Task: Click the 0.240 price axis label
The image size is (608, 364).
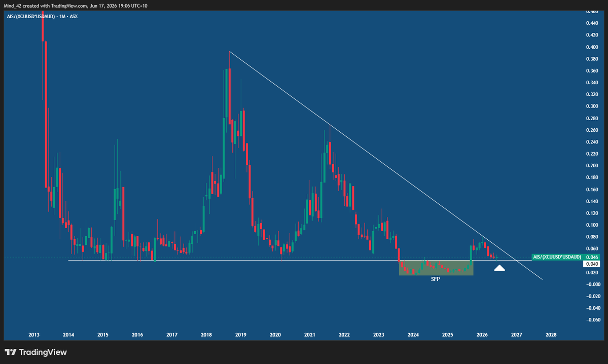Action: [x=592, y=142]
